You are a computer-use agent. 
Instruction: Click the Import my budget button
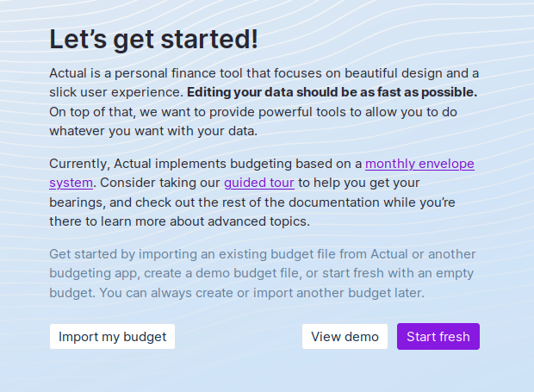[112, 337]
